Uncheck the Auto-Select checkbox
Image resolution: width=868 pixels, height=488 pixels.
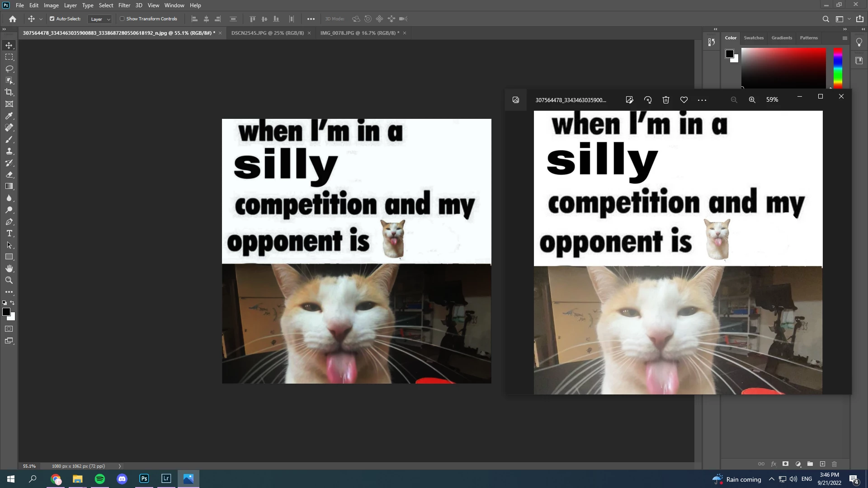point(52,19)
